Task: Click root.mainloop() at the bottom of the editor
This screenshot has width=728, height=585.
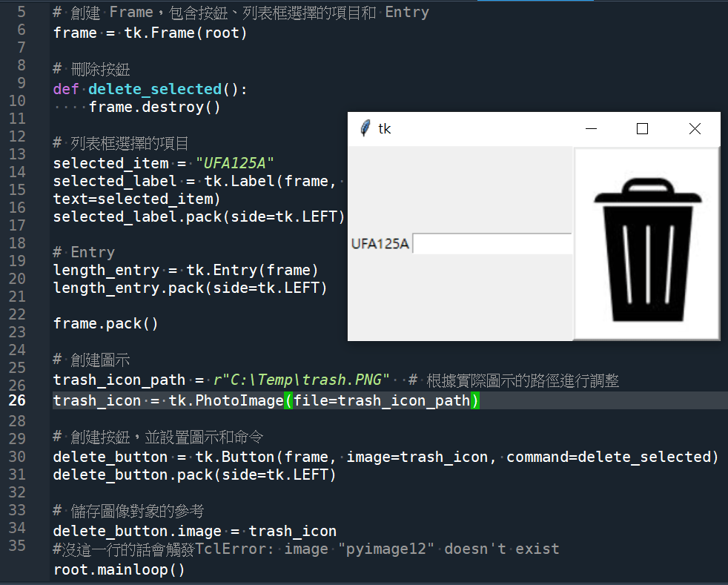Action: tap(116, 569)
